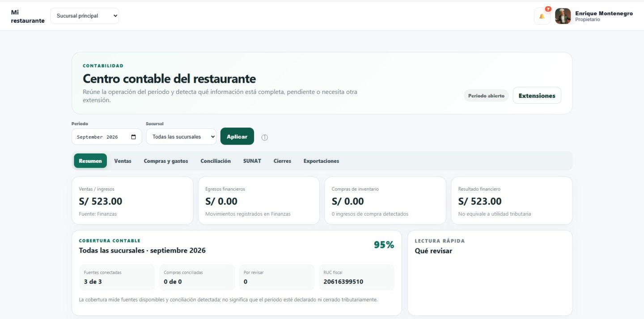Click the No equivale a utilidad tributaria note
Viewport: 644px width, 319px height.
click(495, 214)
